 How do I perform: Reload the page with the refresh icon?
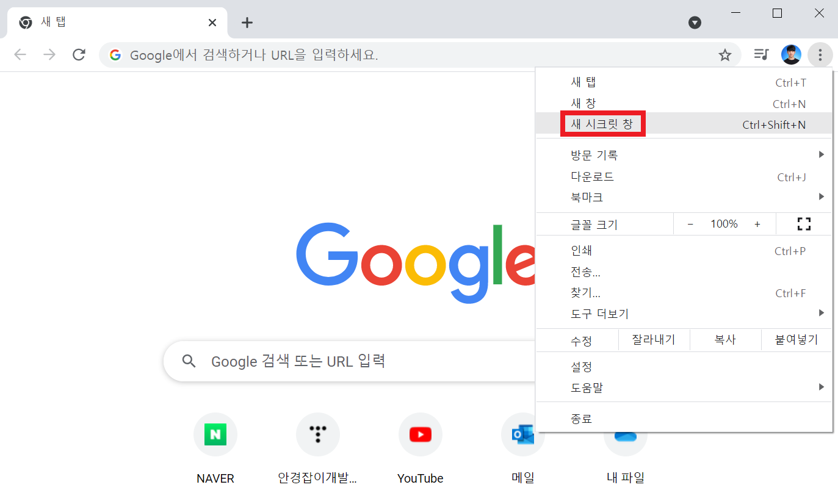click(x=79, y=55)
